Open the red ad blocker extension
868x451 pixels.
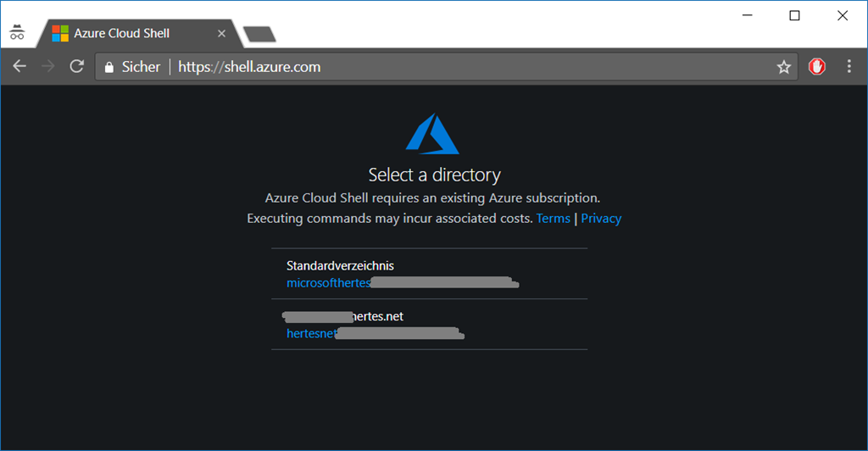click(x=817, y=66)
